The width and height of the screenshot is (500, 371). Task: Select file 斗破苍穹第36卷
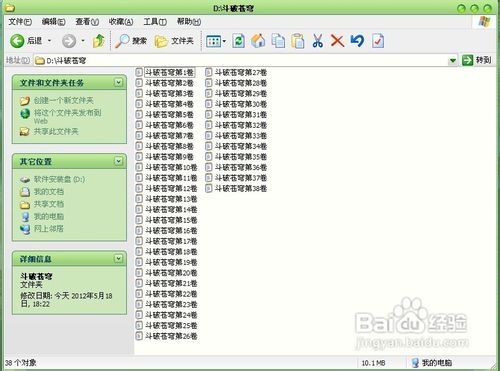241,167
